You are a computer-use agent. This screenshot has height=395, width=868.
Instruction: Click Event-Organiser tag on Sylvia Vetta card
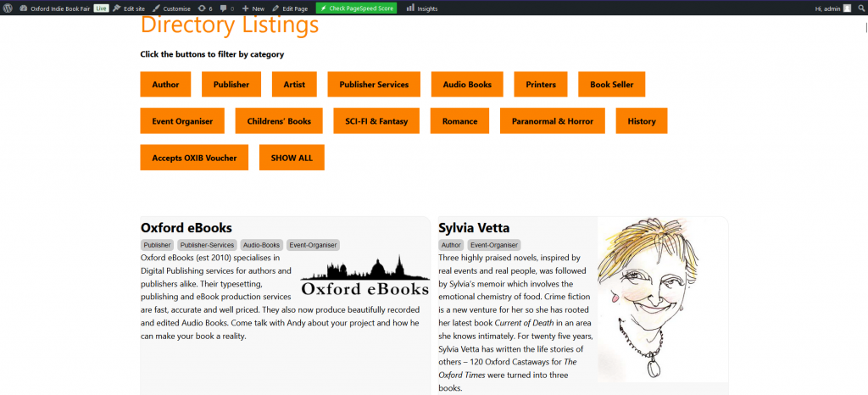(x=494, y=245)
